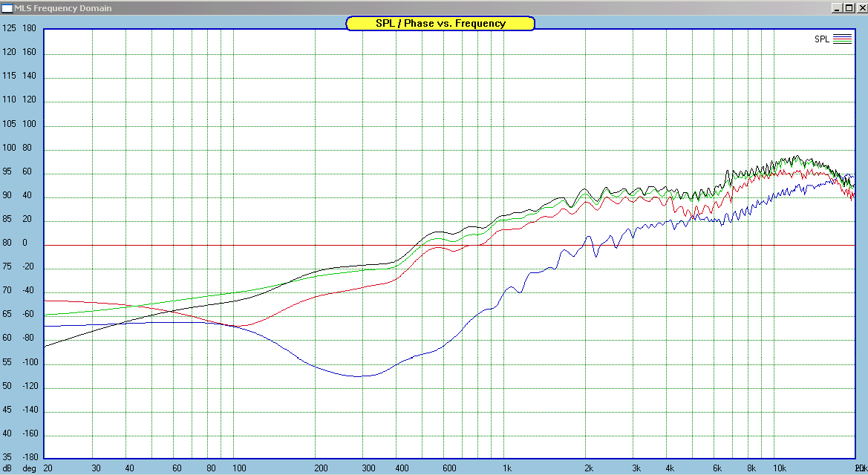
Task: Click the '200' frequency axis label
Action: 321,468
